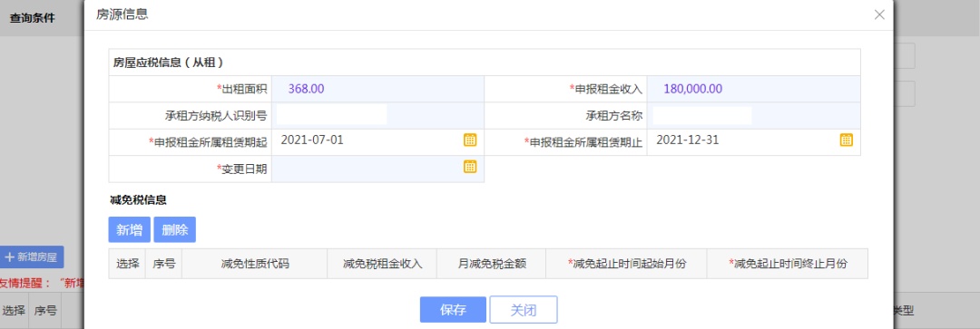The image size is (980, 329).
Task: Open calendar for 申报租金所属租赁期止 date
Action: (847, 140)
